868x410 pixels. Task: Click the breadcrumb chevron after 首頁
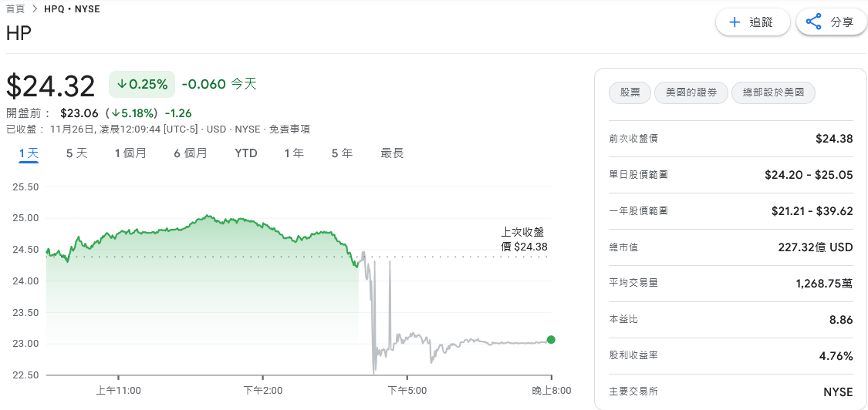35,9
